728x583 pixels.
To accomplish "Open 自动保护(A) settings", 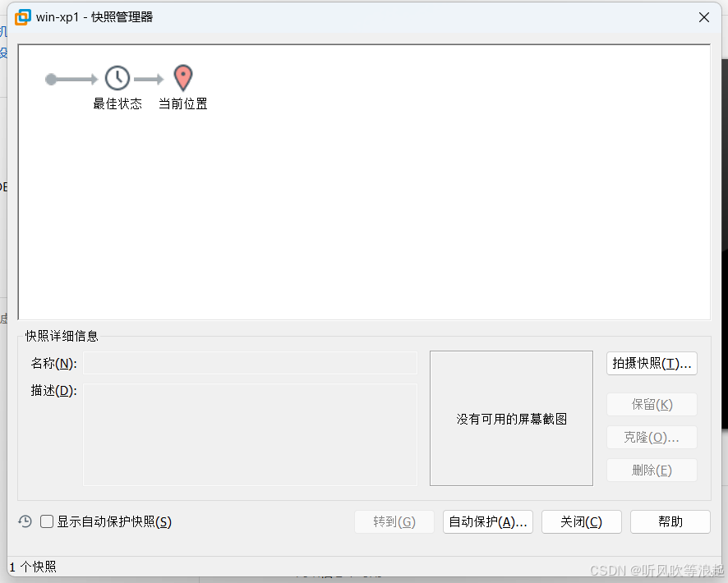I will (x=488, y=521).
